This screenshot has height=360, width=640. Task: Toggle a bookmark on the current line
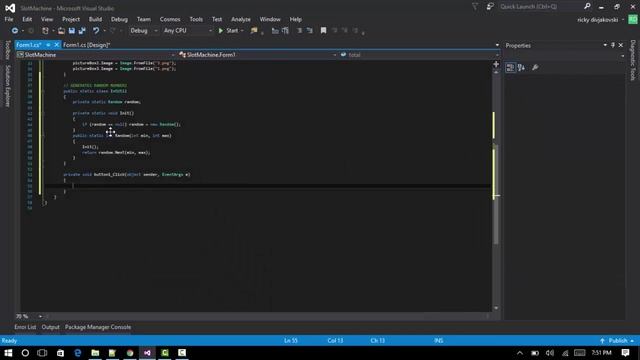[x=323, y=31]
